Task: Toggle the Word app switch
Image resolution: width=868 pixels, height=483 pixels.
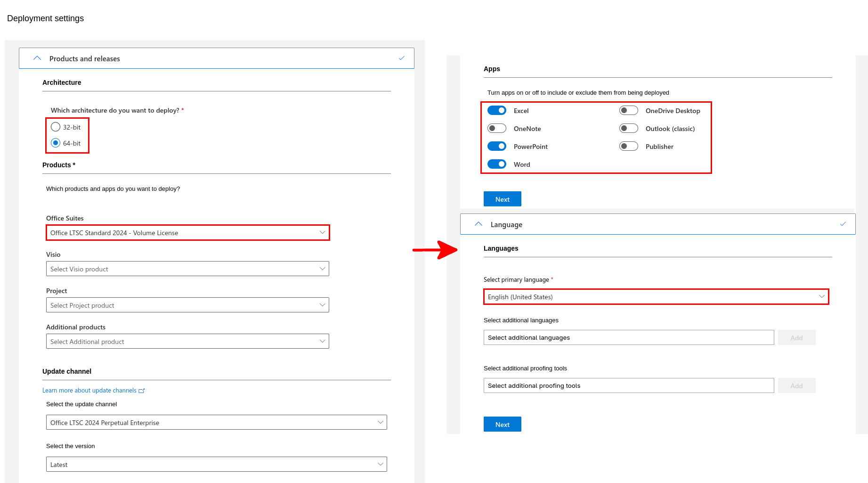Action: coord(497,164)
